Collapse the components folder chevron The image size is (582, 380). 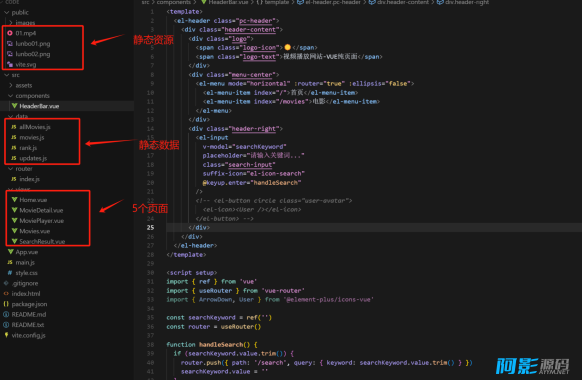(11, 96)
